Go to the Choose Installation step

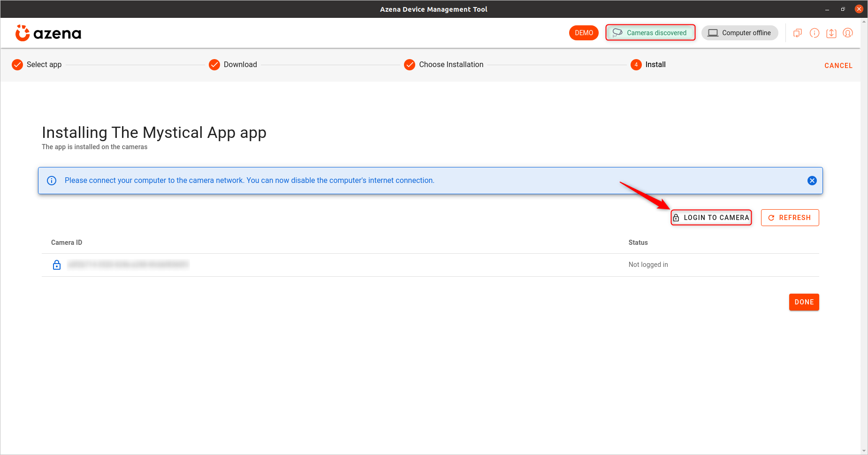444,65
